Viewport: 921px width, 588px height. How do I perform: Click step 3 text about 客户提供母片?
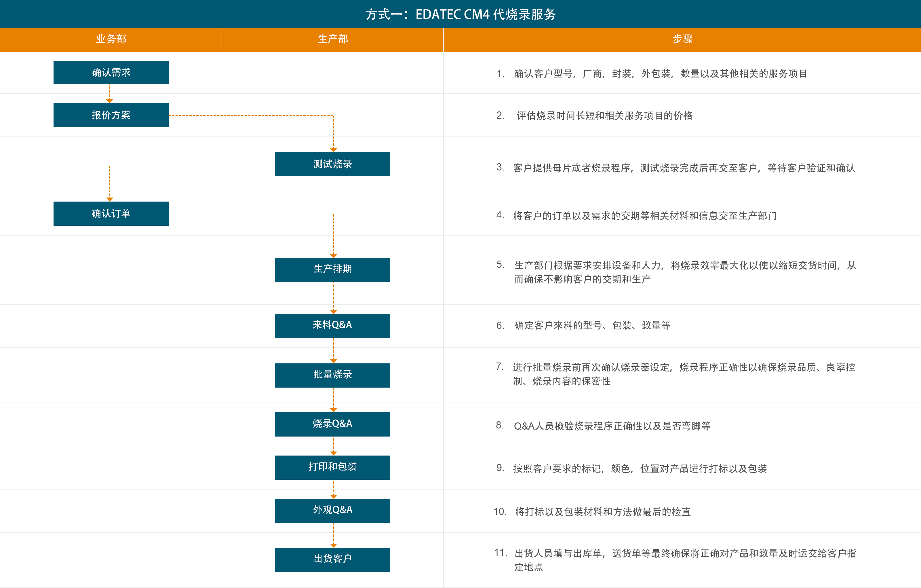pyautogui.click(x=684, y=168)
